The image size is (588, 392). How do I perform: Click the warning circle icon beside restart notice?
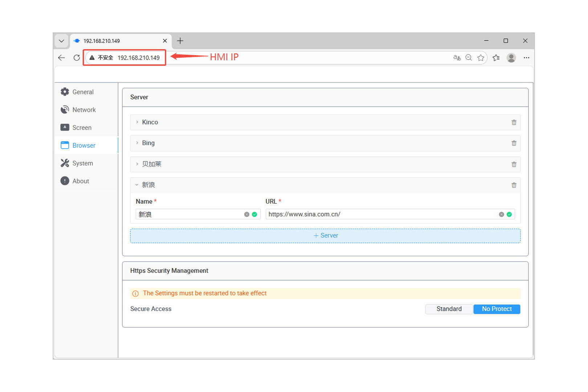(x=135, y=294)
